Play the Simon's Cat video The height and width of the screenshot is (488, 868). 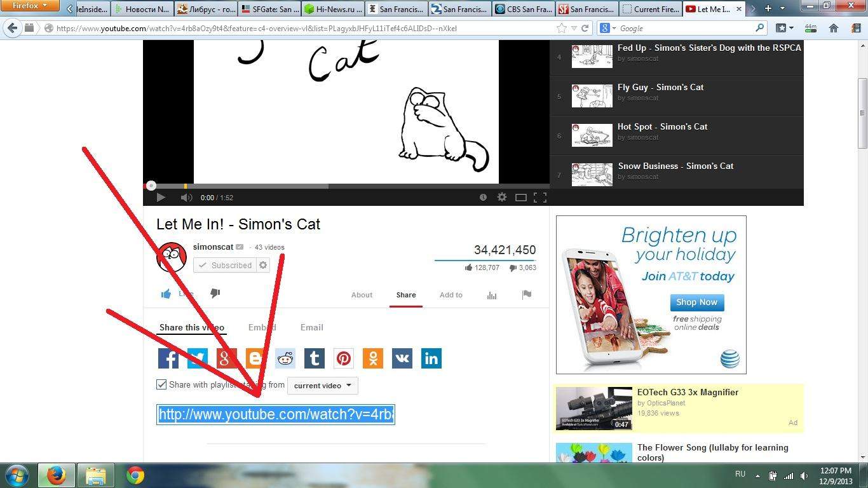(x=161, y=198)
